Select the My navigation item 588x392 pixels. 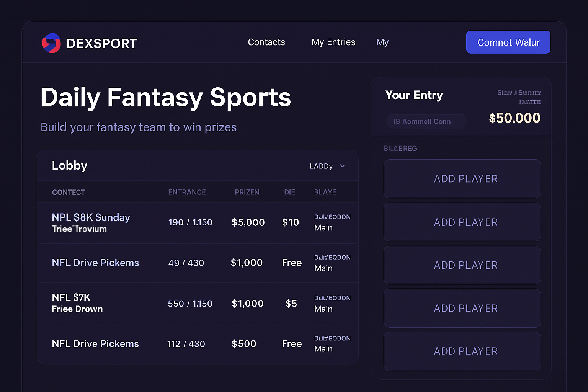point(382,42)
